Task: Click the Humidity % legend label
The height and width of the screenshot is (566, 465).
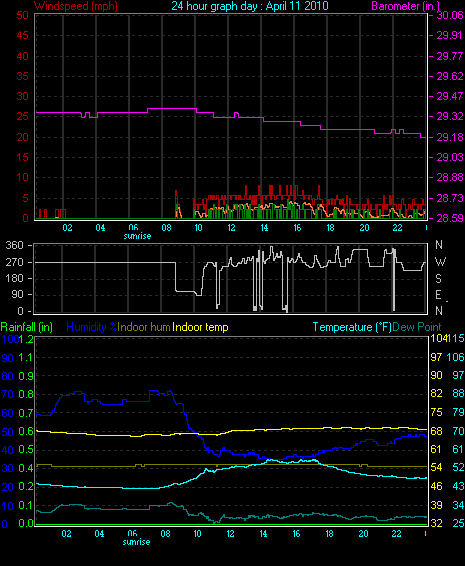Action: (92, 327)
